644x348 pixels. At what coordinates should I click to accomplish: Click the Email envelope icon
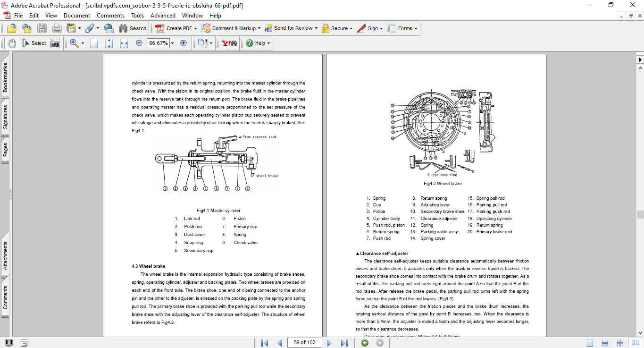pyautogui.click(x=109, y=28)
